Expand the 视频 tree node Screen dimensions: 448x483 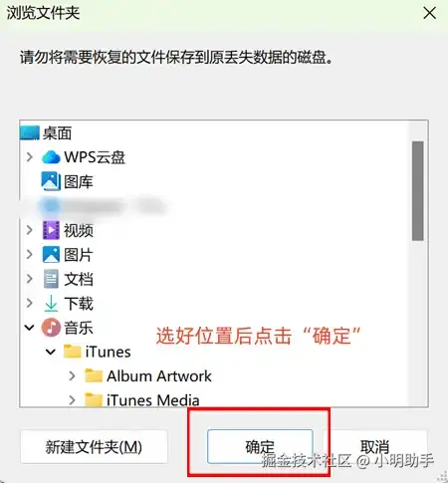(x=30, y=230)
